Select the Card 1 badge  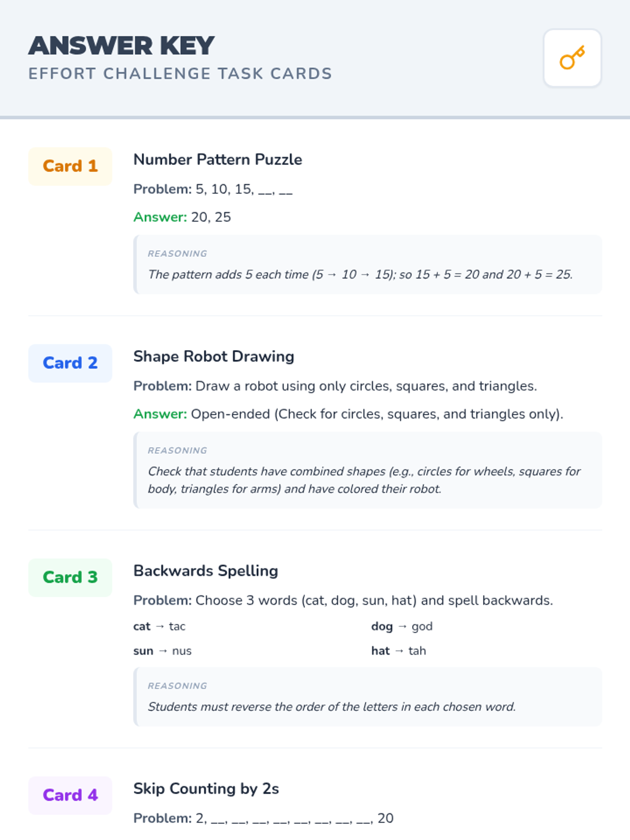pyautogui.click(x=70, y=166)
